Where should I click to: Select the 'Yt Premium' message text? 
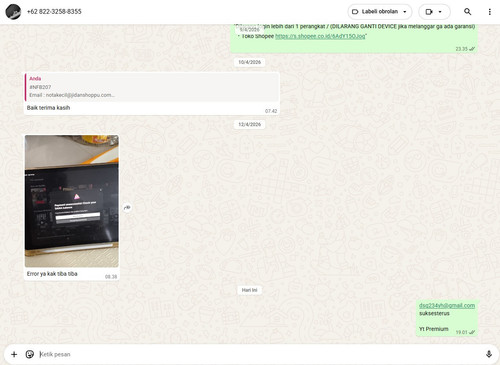[433, 329]
